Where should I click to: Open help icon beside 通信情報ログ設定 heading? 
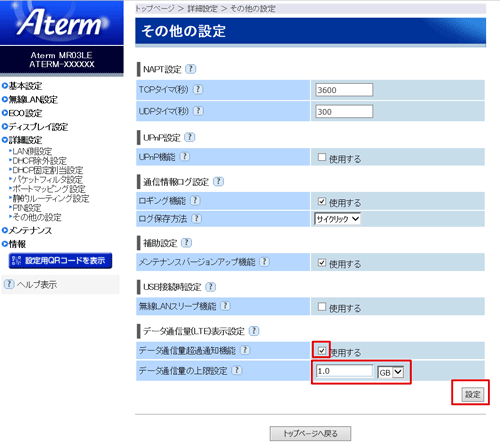tap(218, 181)
